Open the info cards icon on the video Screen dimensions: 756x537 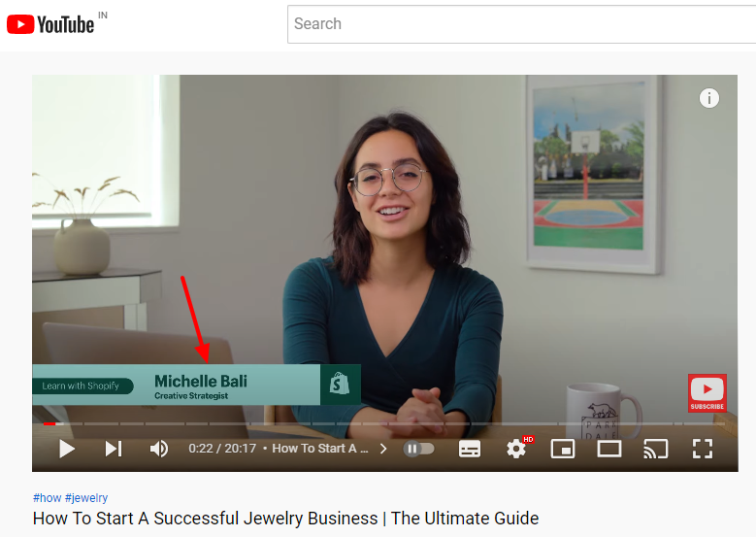tap(708, 98)
